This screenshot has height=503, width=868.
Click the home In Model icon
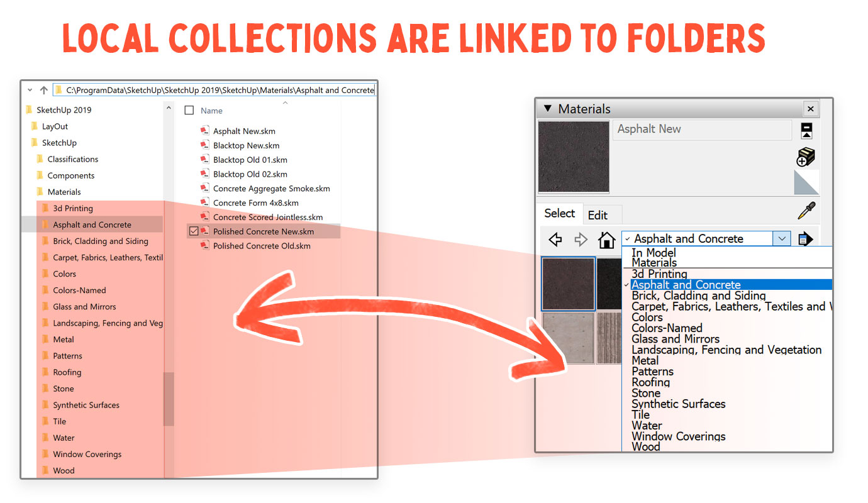606,240
